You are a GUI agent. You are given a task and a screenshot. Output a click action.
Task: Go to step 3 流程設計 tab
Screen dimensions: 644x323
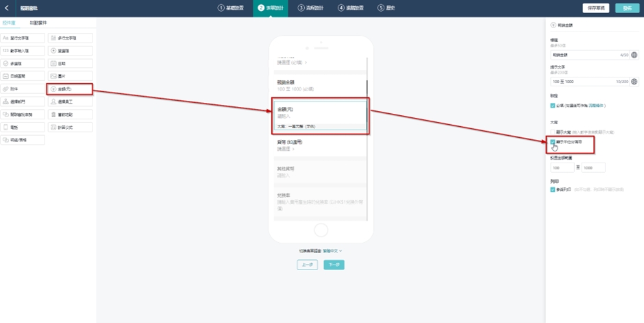pyautogui.click(x=312, y=8)
